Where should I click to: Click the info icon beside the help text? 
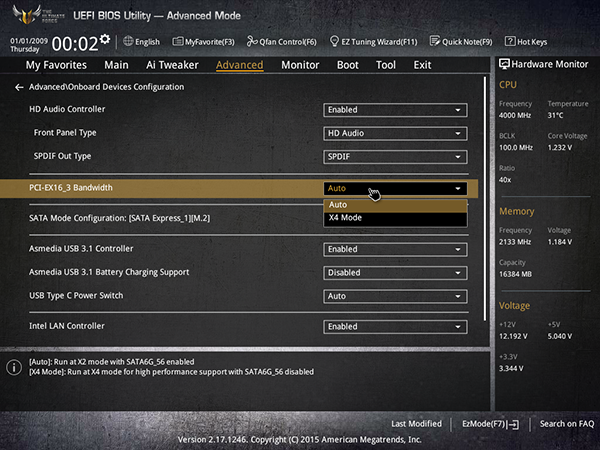14,367
